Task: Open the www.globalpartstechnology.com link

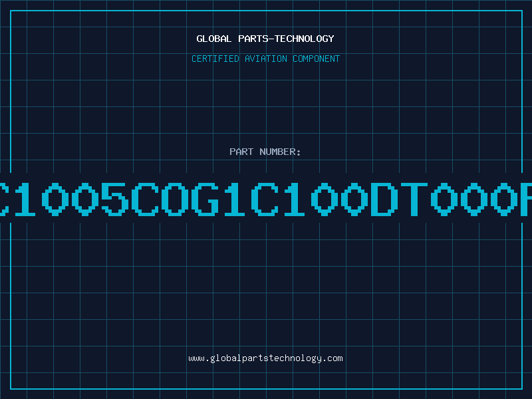Action: click(265, 358)
